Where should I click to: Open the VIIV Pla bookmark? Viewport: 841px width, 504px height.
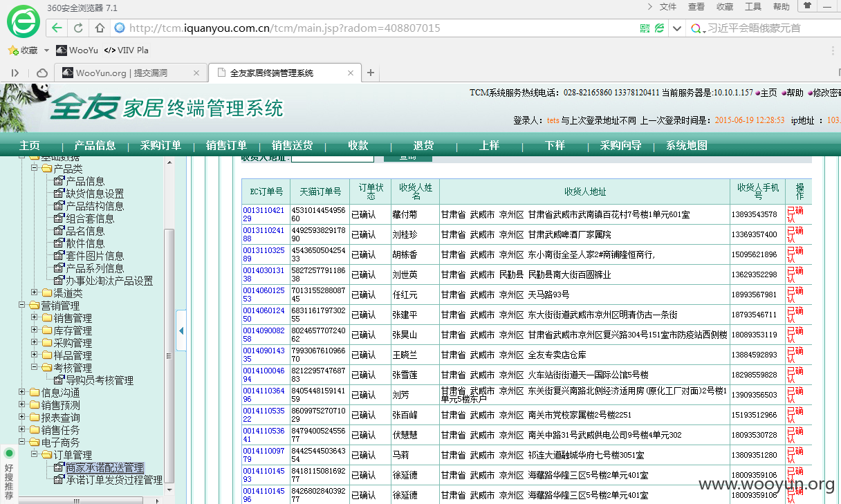(x=127, y=50)
